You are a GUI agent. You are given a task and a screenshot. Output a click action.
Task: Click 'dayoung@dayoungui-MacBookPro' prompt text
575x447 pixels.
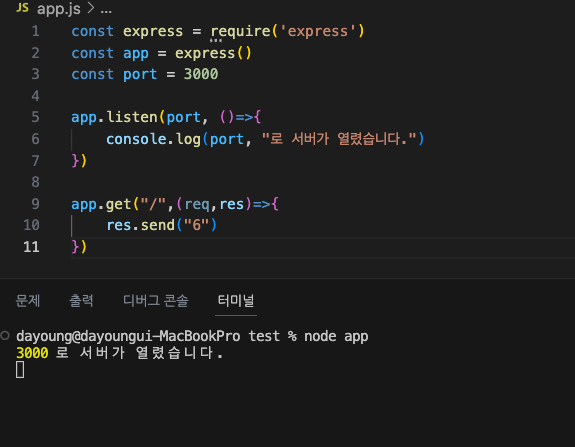tap(128, 336)
